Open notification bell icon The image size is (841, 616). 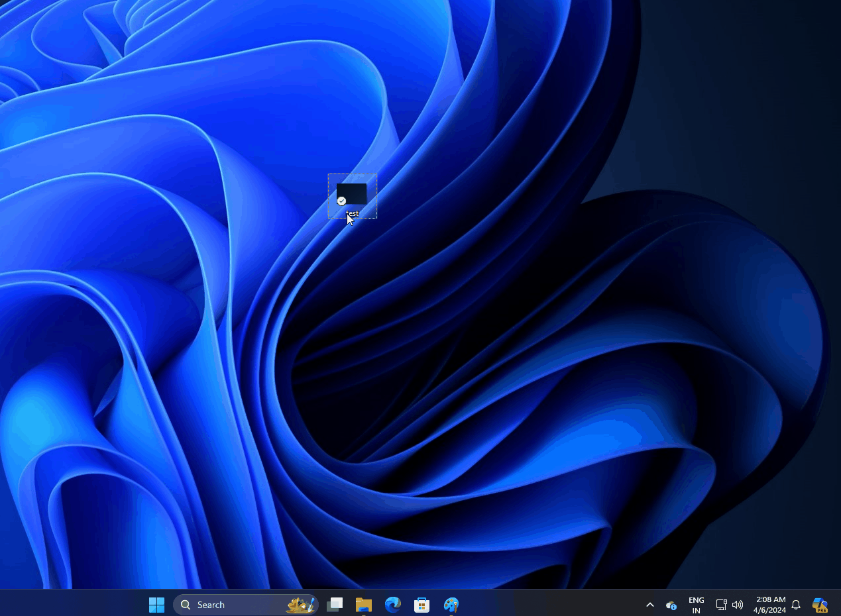pyautogui.click(x=797, y=605)
